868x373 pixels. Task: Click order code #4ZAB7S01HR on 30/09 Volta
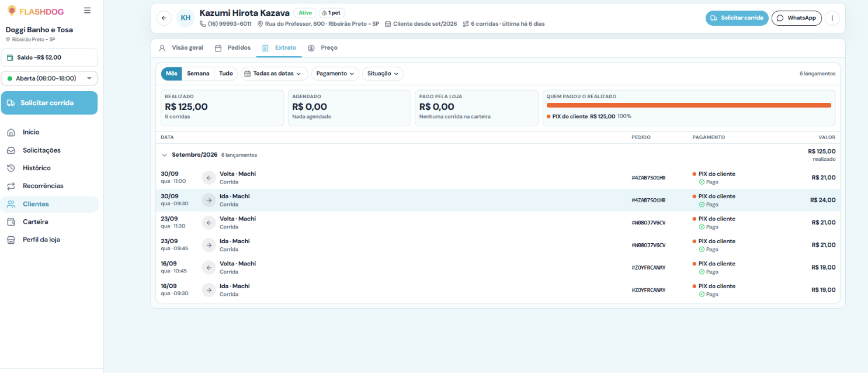648,178
